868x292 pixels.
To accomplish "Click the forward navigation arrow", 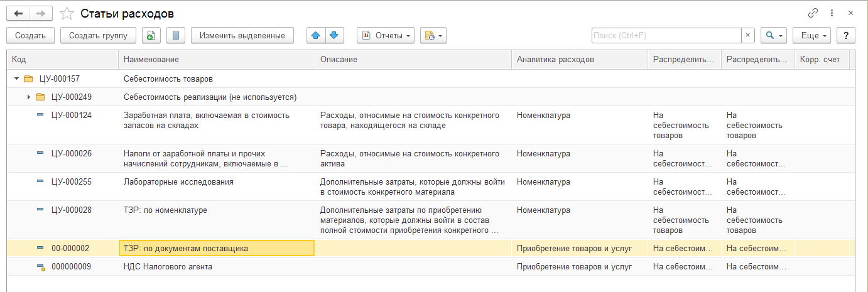I will tap(41, 13).
